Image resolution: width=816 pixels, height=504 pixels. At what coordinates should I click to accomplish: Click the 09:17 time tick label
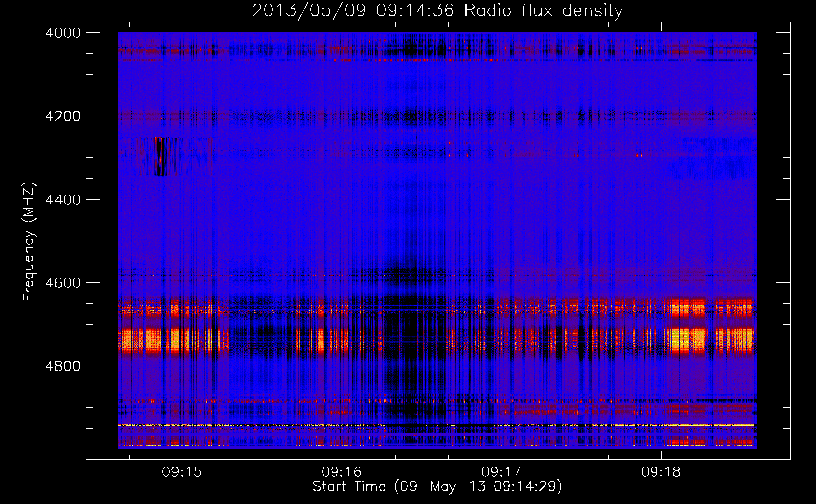click(x=501, y=472)
